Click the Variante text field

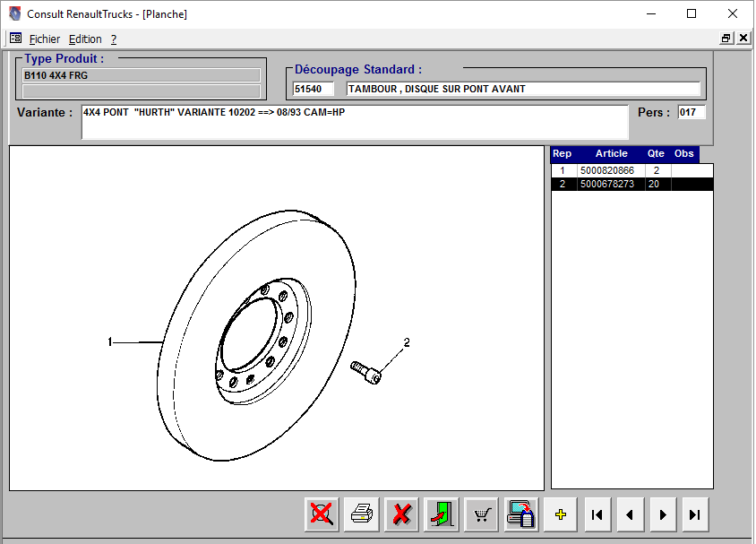tap(355, 122)
